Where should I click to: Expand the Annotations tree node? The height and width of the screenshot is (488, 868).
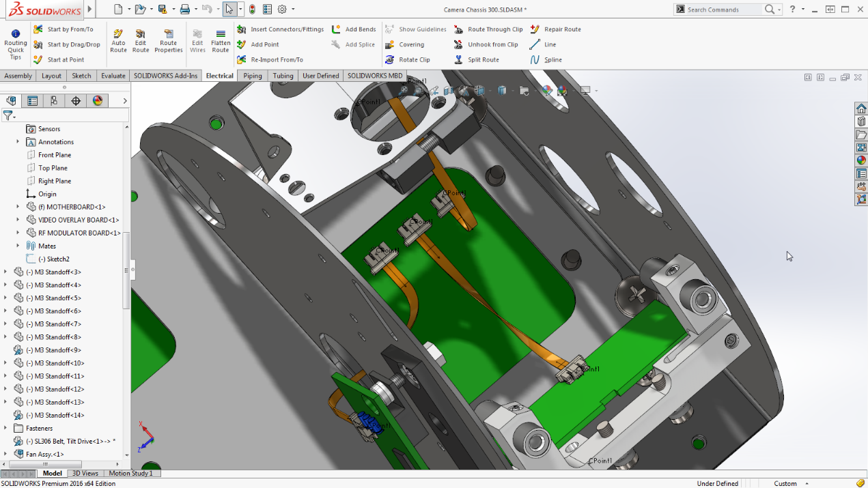tap(18, 142)
